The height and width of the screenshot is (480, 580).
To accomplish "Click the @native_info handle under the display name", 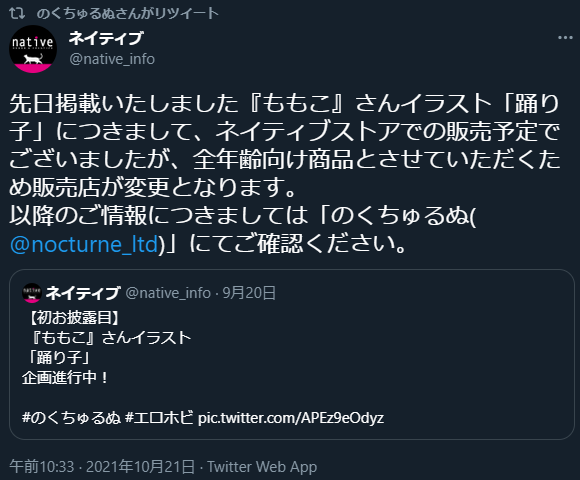I will point(112,59).
